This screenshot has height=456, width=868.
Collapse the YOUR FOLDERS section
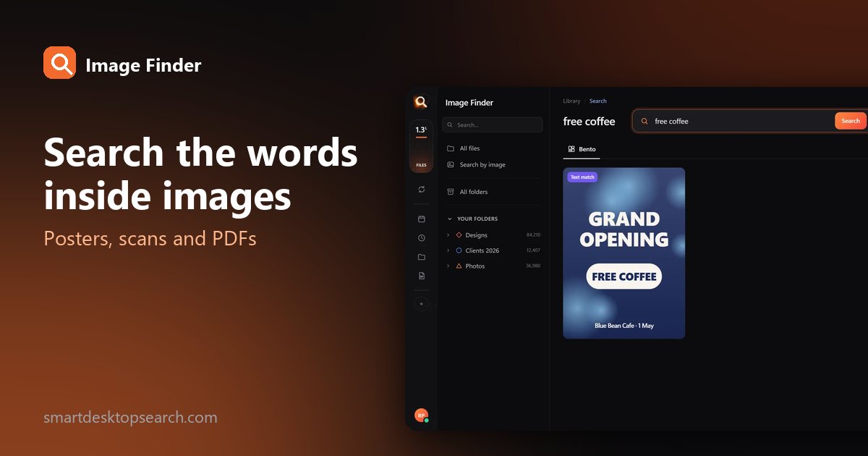coord(449,219)
